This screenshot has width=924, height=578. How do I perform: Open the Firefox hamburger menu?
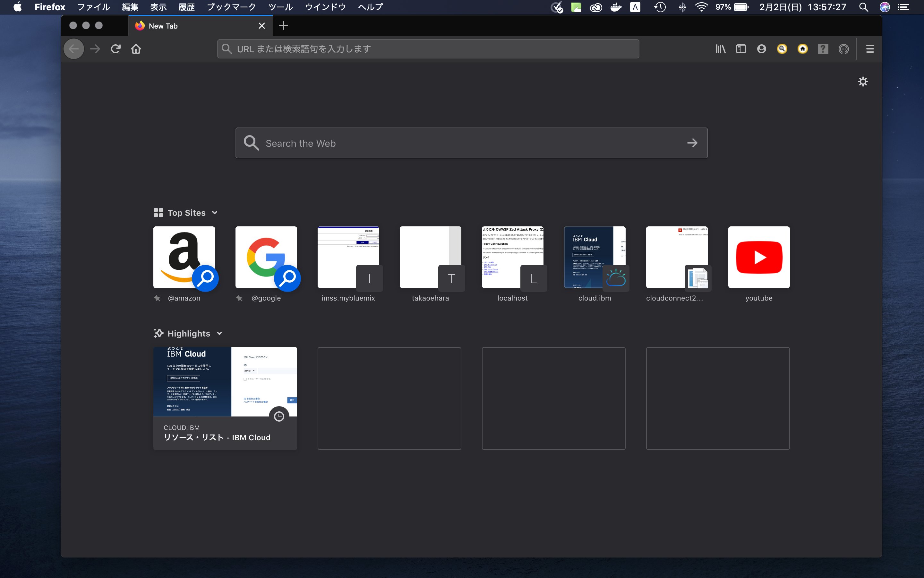pos(870,49)
